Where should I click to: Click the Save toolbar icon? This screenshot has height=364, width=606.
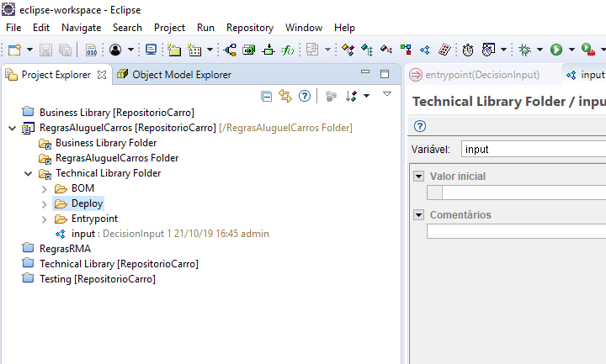(46, 50)
